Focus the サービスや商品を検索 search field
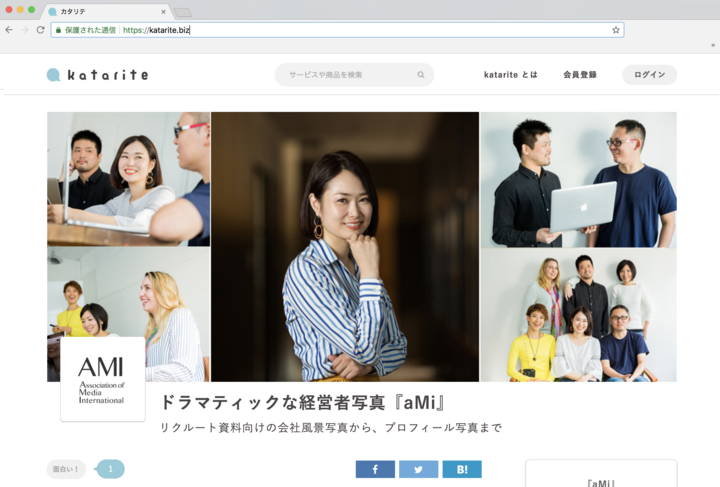This screenshot has width=720, height=487. coord(354,75)
